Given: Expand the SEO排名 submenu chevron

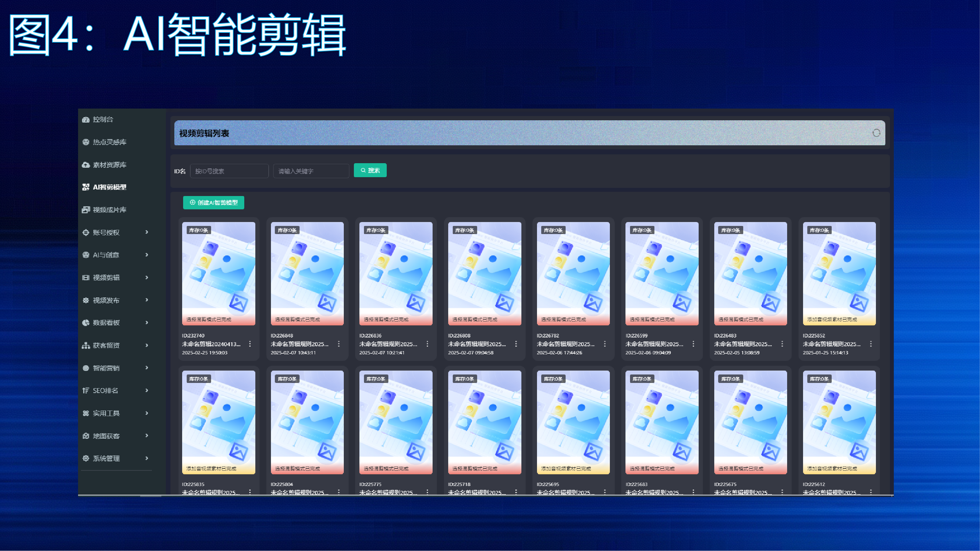Looking at the screenshot, I should 147,390.
